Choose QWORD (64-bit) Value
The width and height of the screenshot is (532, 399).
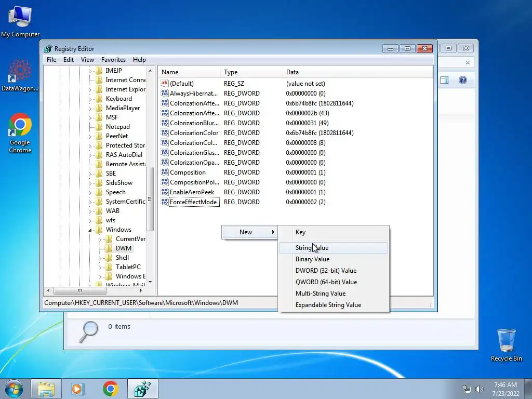pyautogui.click(x=333, y=282)
